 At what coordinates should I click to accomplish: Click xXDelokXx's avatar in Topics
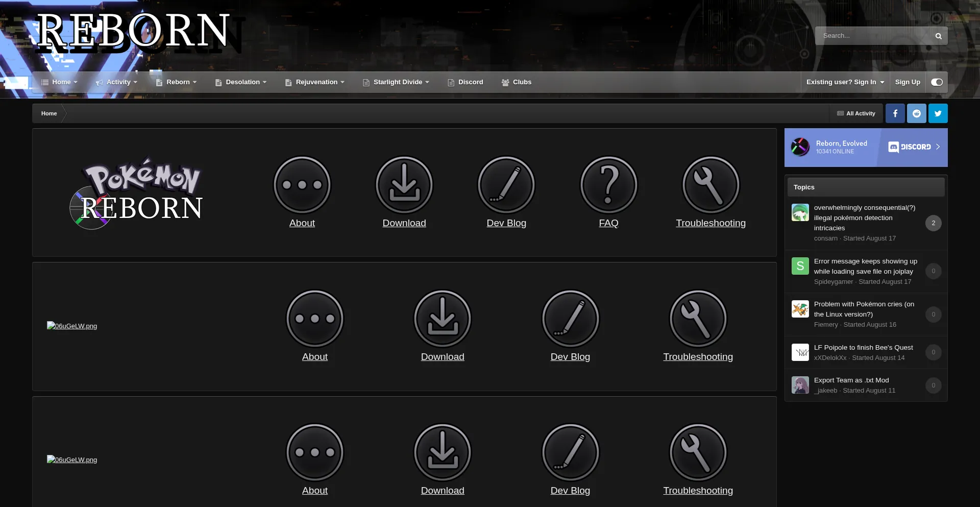(x=800, y=352)
